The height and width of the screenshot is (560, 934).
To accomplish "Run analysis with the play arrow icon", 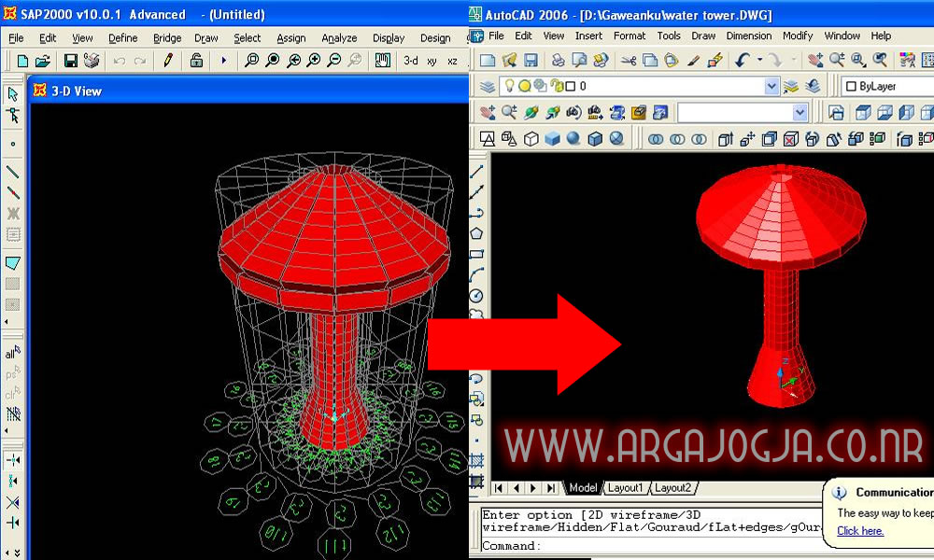I will coord(224,60).
